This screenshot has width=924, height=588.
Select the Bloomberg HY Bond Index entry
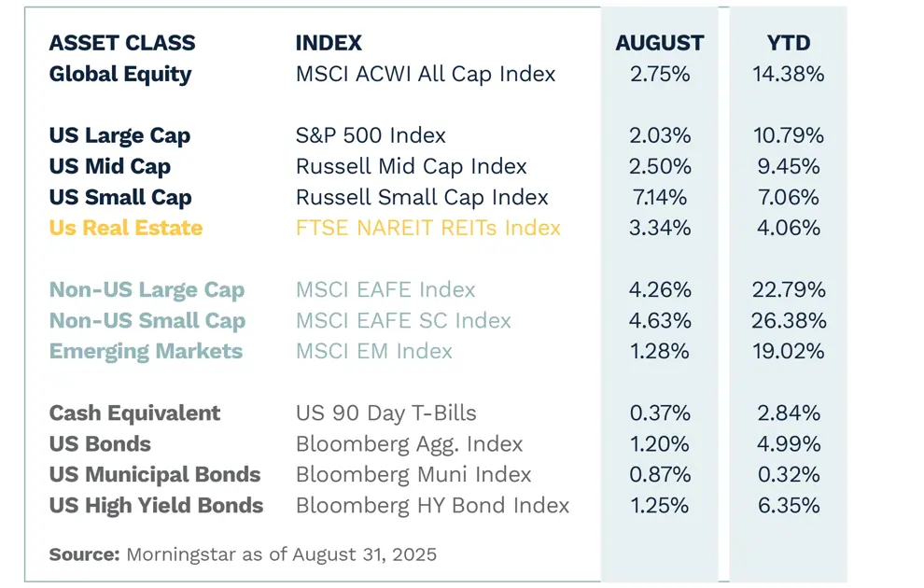point(432,505)
